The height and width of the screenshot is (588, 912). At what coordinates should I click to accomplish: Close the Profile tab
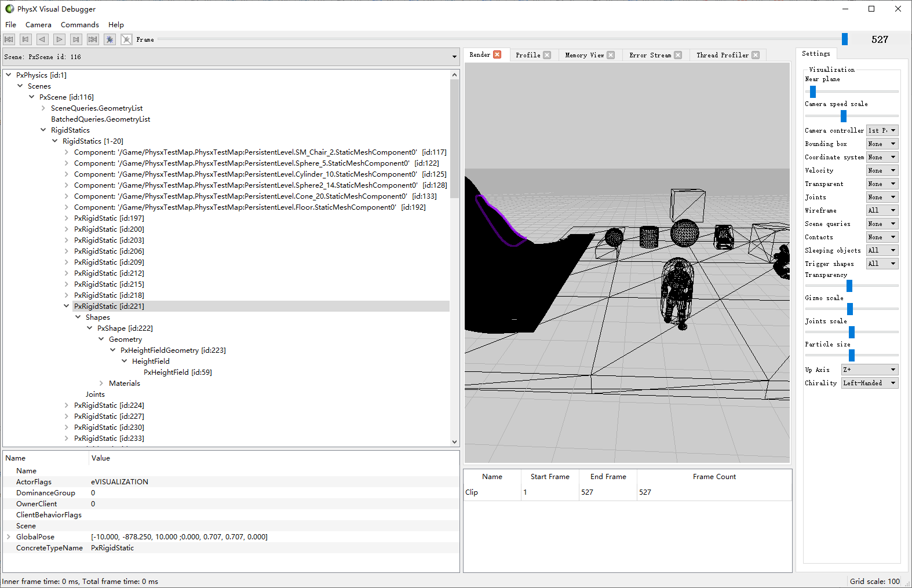pyautogui.click(x=547, y=55)
